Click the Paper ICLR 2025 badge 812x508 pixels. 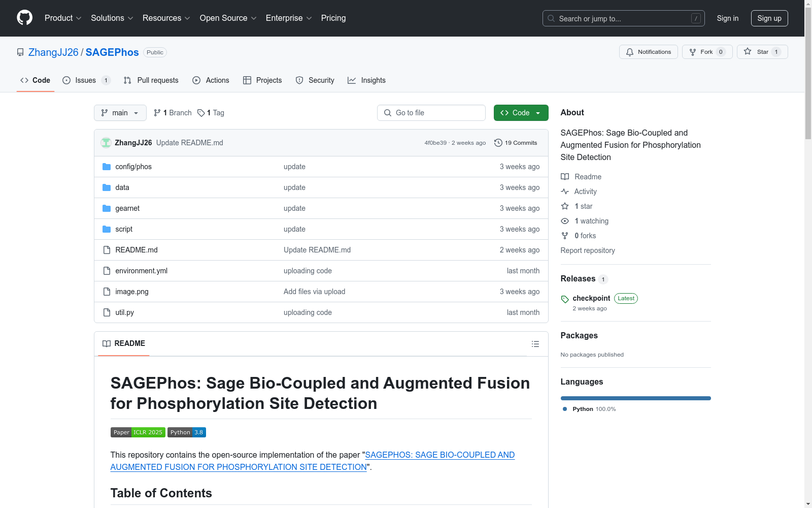[x=138, y=432]
